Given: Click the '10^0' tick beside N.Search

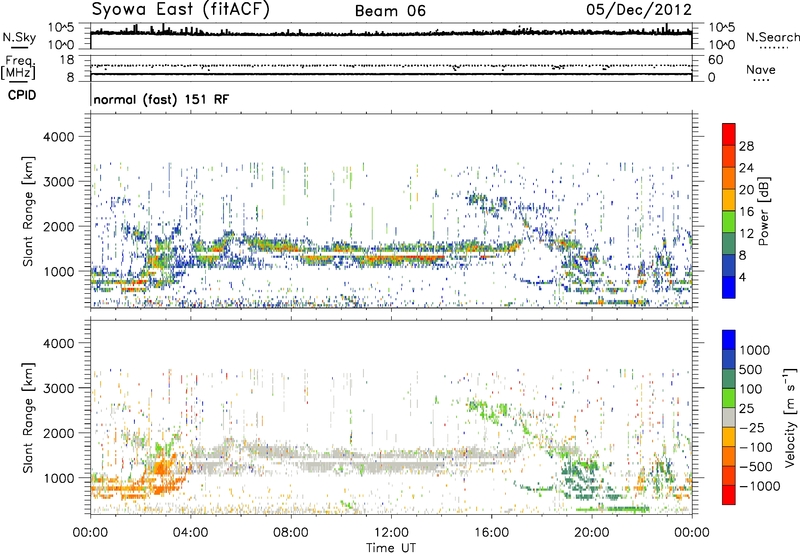Looking at the screenshot, I should tap(722, 45).
